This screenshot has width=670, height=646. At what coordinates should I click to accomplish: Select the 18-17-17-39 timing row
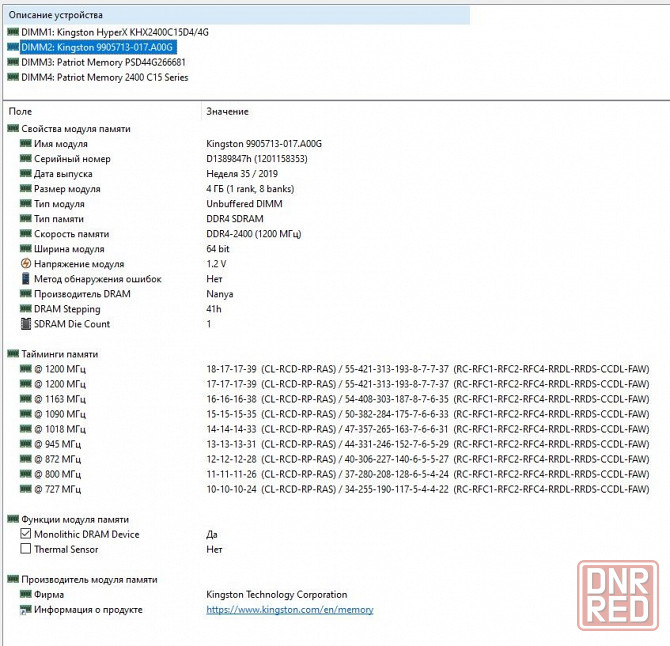(335, 369)
